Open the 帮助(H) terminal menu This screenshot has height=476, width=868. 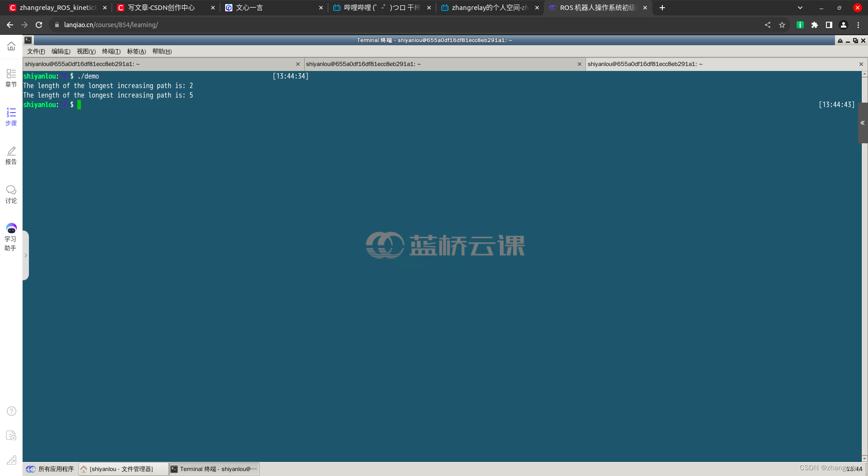pos(162,52)
